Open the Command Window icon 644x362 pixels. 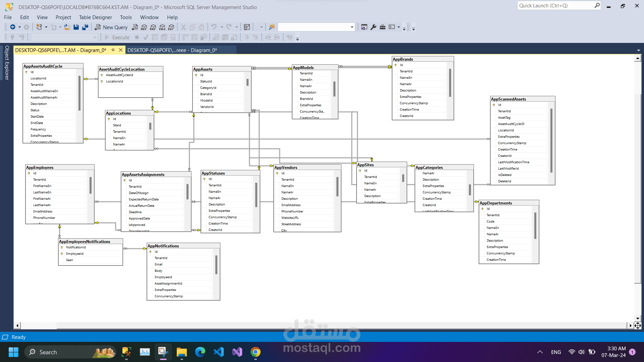tap(392, 27)
